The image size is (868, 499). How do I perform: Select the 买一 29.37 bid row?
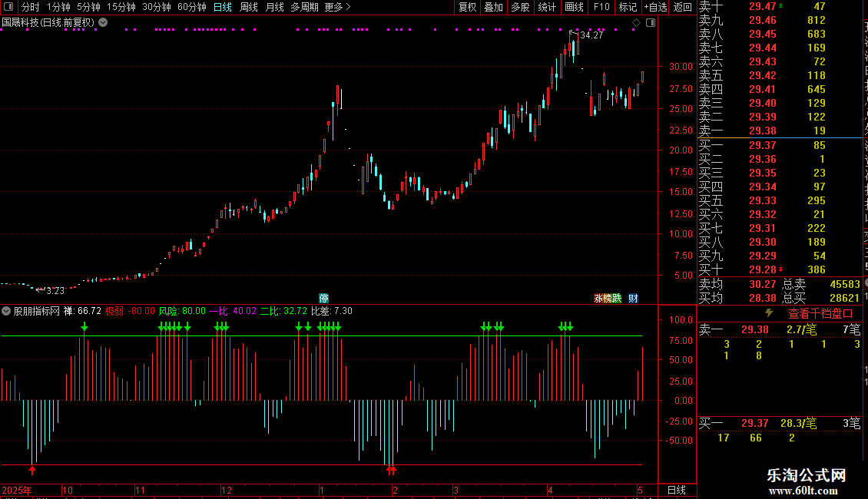click(780, 145)
